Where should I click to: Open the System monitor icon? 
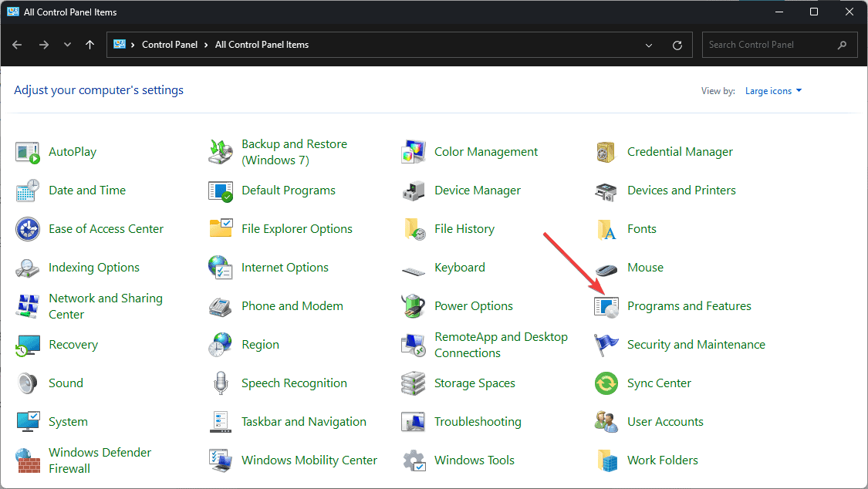tap(27, 422)
